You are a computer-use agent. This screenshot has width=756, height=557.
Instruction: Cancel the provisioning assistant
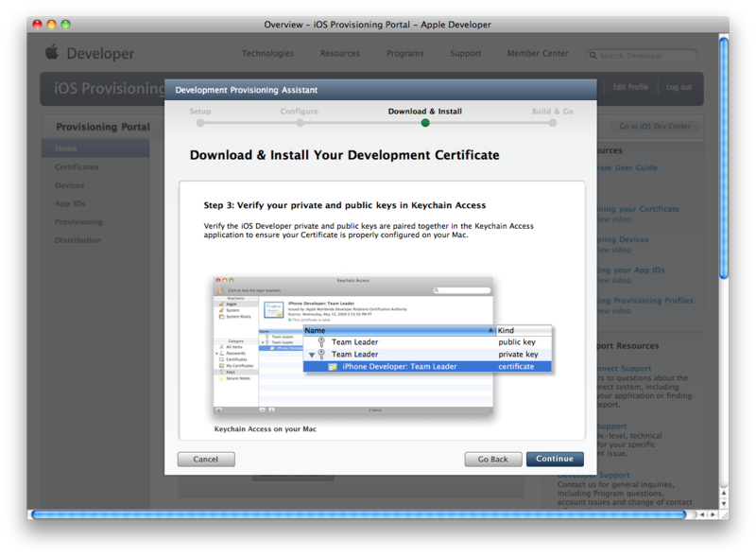pos(206,459)
